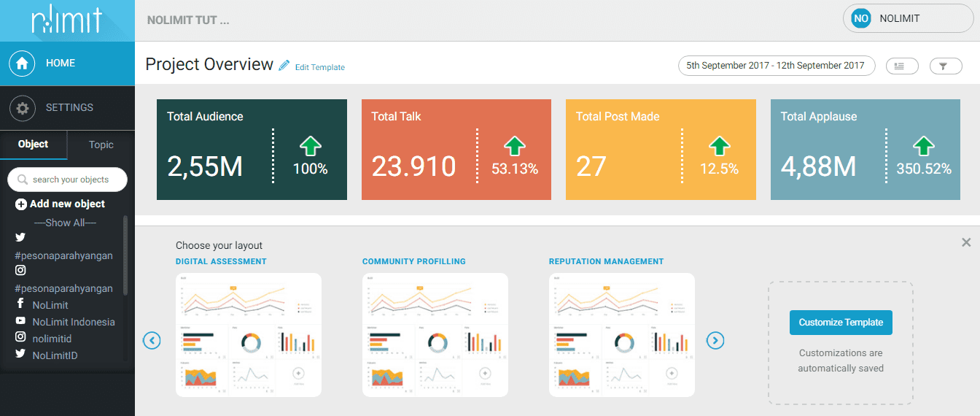Open the Community Profilling heading link
Viewport: 980px width, 416px height.
pyautogui.click(x=414, y=261)
